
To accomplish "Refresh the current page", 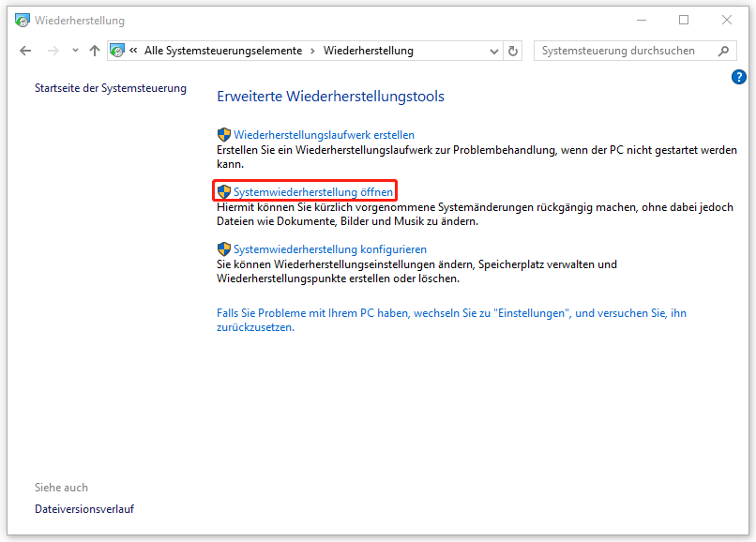I will tap(512, 51).
